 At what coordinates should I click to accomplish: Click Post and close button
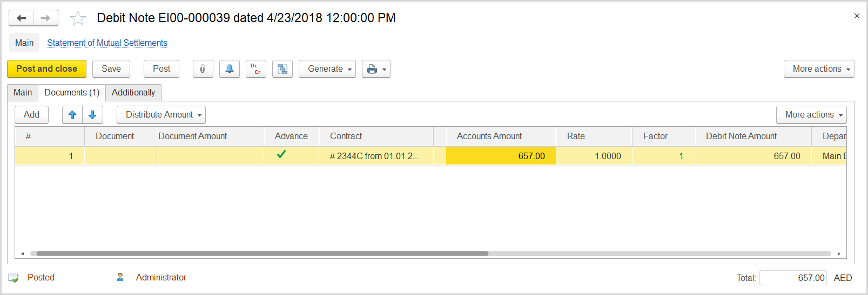coord(46,69)
